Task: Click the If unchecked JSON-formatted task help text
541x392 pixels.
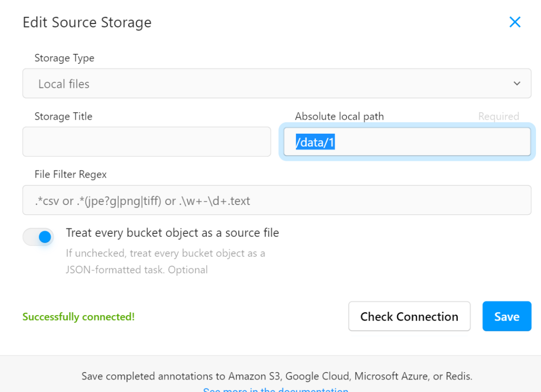Action: point(165,261)
